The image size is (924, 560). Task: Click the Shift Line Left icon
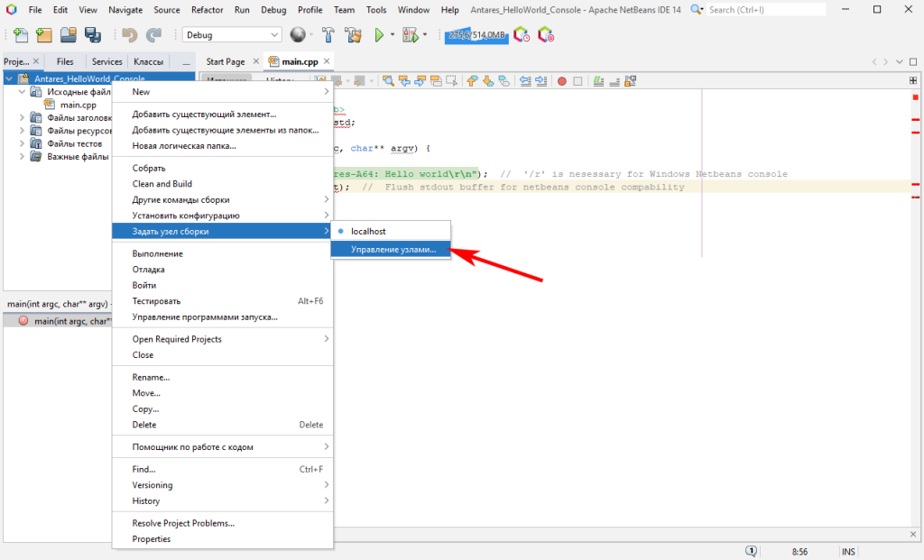[525, 81]
